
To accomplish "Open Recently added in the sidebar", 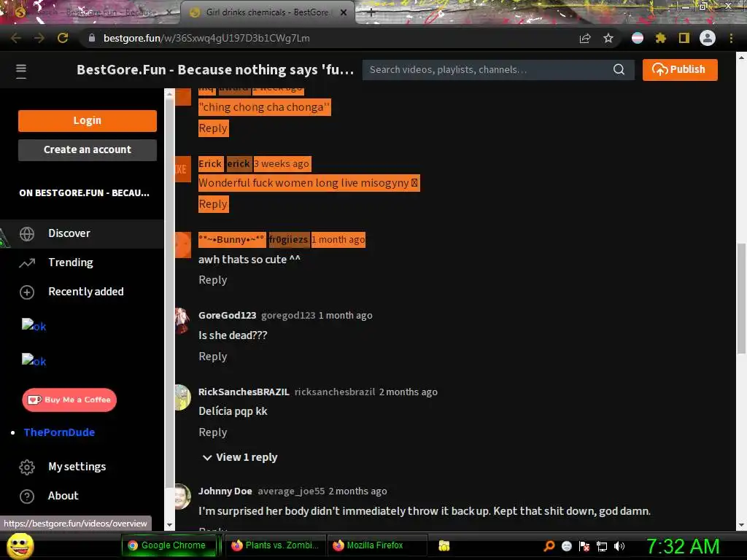I will coord(82,292).
